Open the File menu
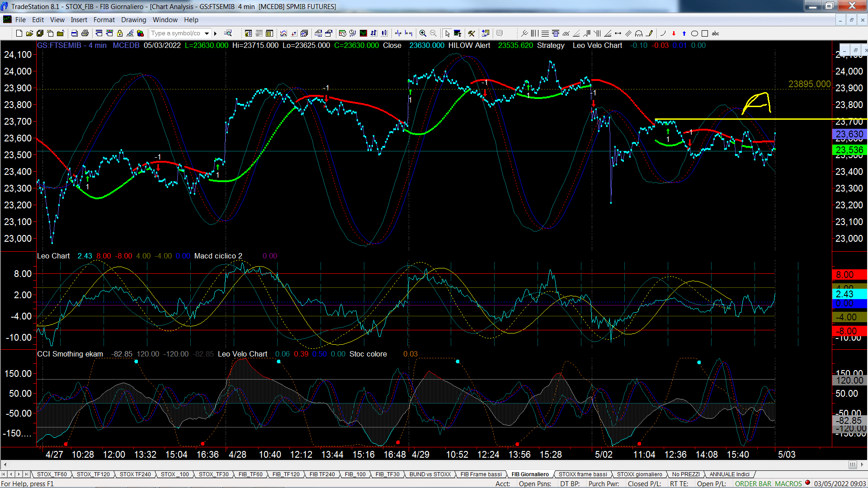 pyautogui.click(x=20, y=20)
